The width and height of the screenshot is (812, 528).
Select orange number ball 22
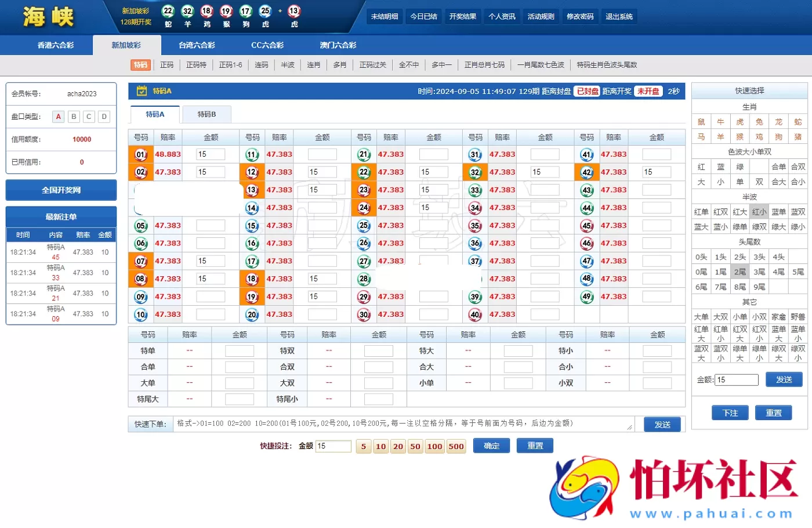click(x=364, y=172)
